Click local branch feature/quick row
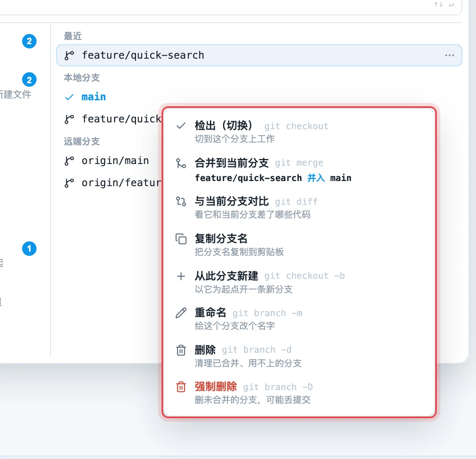Viewport: 476px width, 459px height. [112, 119]
